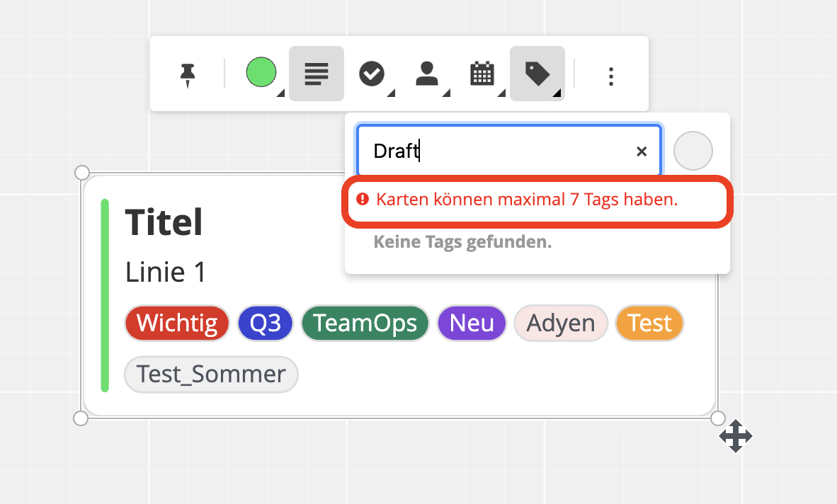
Task: Toggle the tag panel icon
Action: (537, 74)
